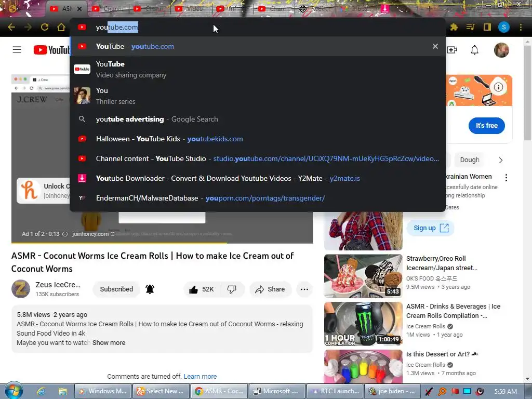This screenshot has height=399, width=532.
Task: Remove the YouTube - youtube.com suggestion
Action: click(x=435, y=46)
